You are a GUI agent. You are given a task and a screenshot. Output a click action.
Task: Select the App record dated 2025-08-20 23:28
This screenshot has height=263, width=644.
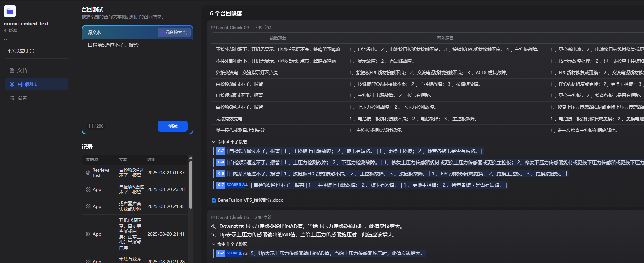click(x=135, y=189)
